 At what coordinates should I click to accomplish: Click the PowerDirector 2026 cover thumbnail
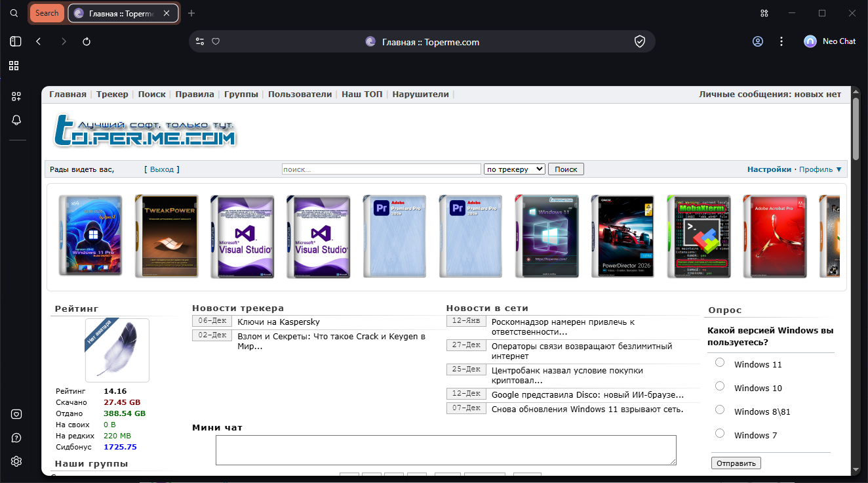tap(622, 236)
